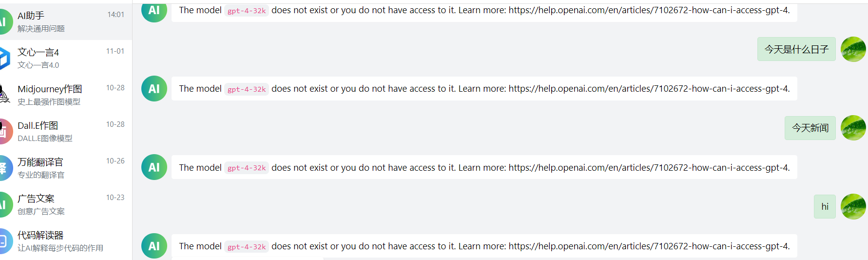Click the AI avatar beside the last reply
The width and height of the screenshot is (868, 260).
click(154, 246)
